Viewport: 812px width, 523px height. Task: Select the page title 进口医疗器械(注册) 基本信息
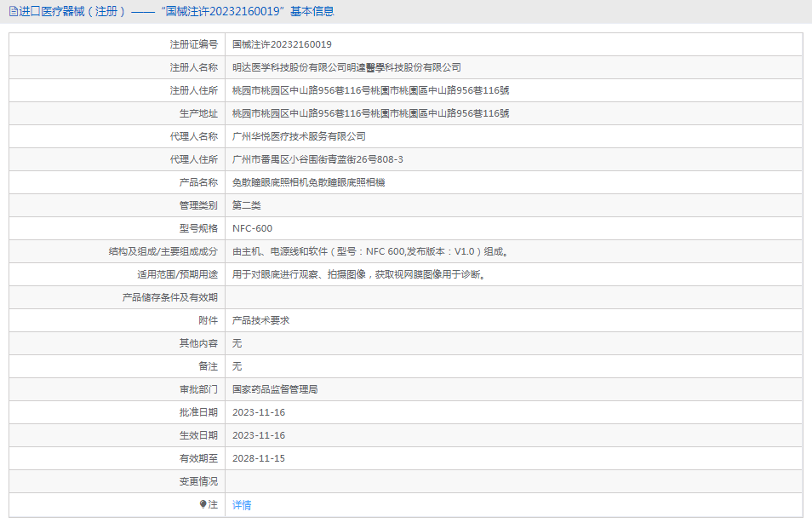176,11
